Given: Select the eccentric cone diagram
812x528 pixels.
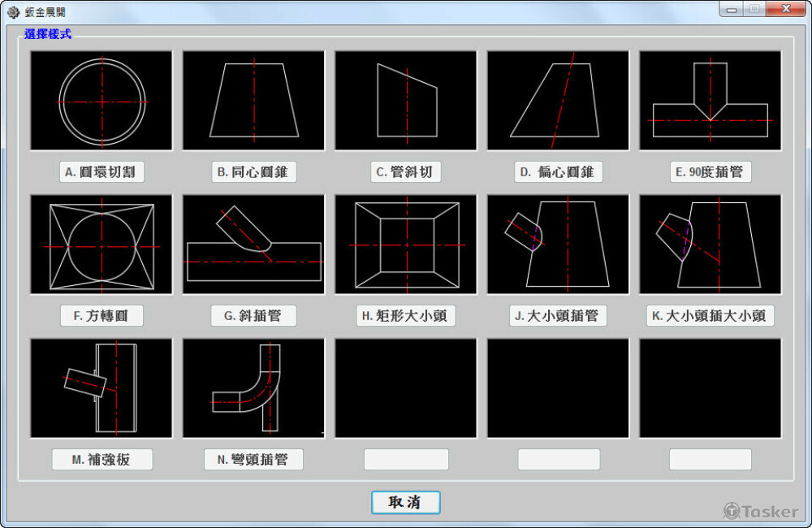Looking at the screenshot, I should click(558, 101).
